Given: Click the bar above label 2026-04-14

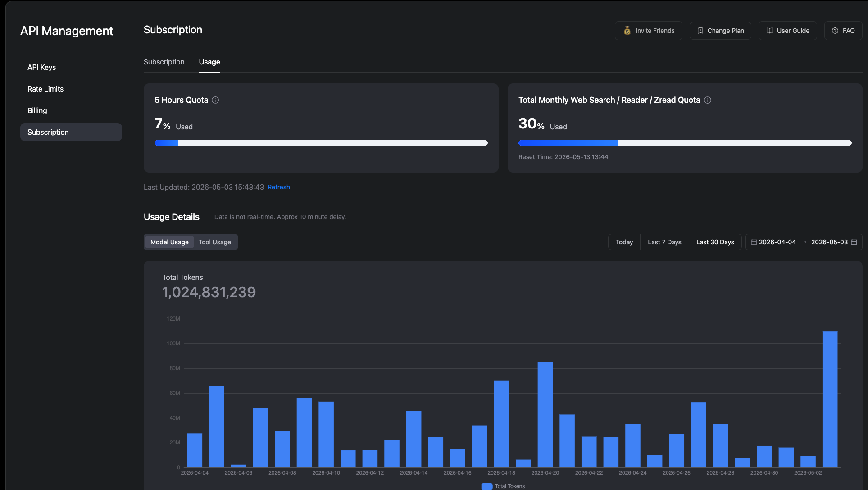Looking at the screenshot, I should (x=414, y=439).
